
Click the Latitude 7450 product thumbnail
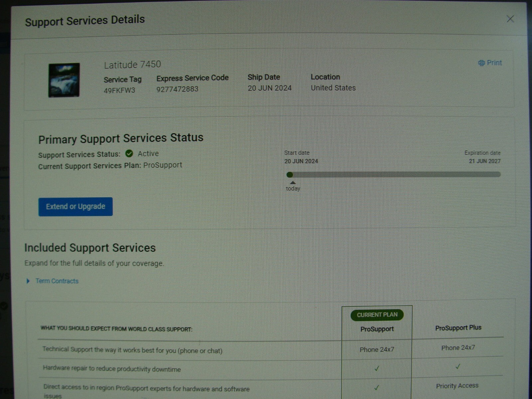[64, 80]
